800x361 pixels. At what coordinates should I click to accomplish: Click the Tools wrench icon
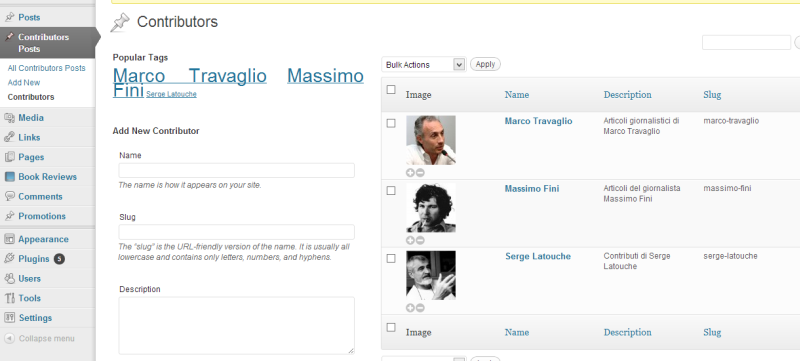pyautogui.click(x=9, y=298)
